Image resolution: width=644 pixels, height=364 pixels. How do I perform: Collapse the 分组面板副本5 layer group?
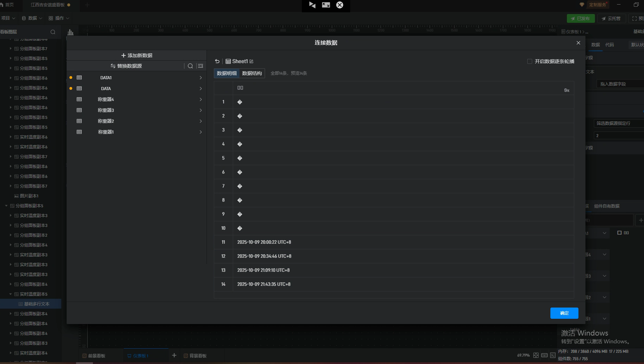pos(6,206)
